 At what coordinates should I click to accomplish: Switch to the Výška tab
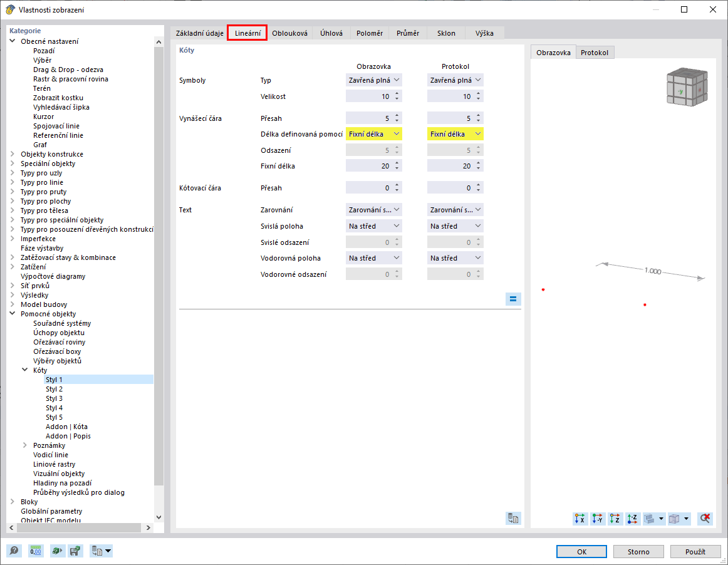484,33
